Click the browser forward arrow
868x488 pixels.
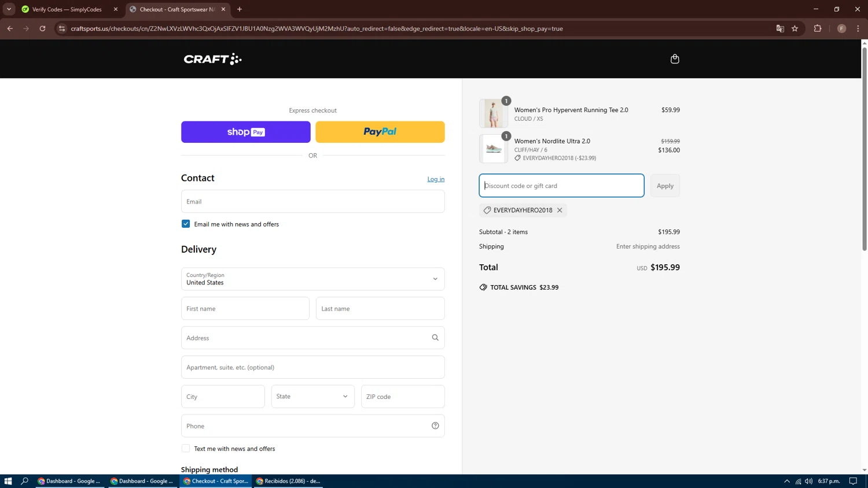26,28
